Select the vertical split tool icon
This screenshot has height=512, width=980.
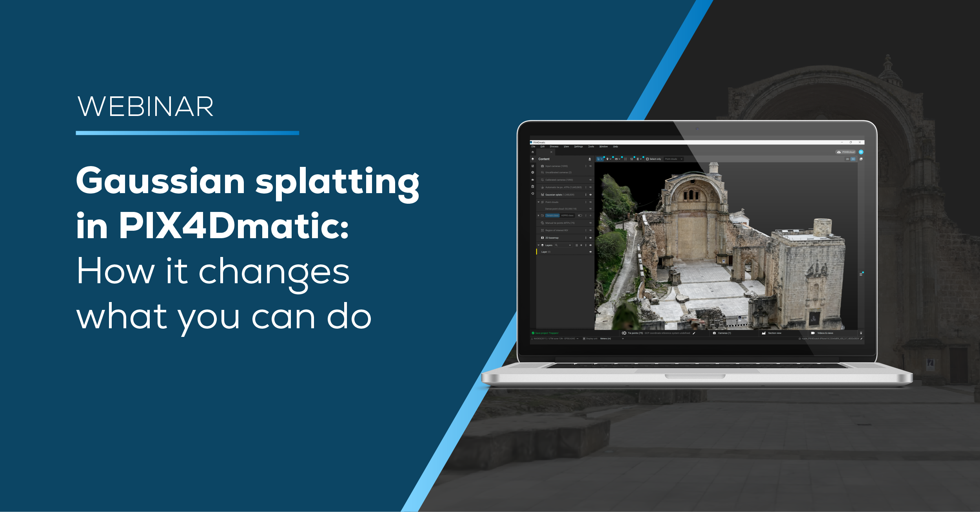pos(638,159)
